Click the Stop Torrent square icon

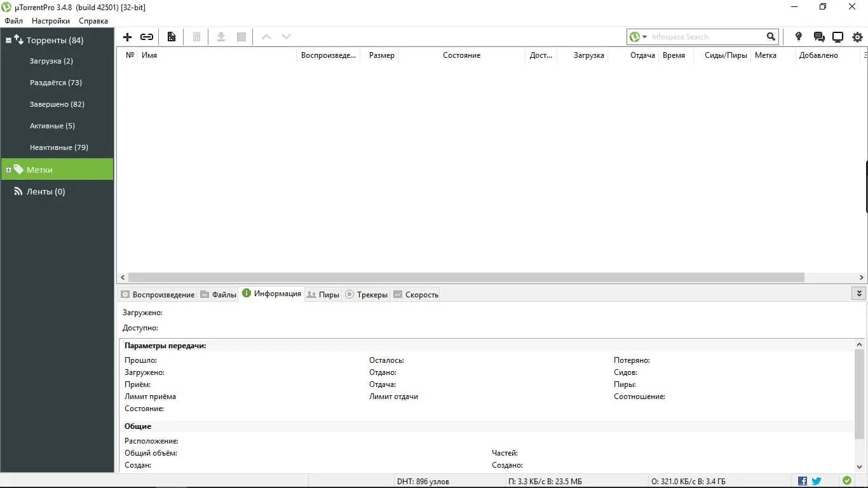pyautogui.click(x=241, y=36)
